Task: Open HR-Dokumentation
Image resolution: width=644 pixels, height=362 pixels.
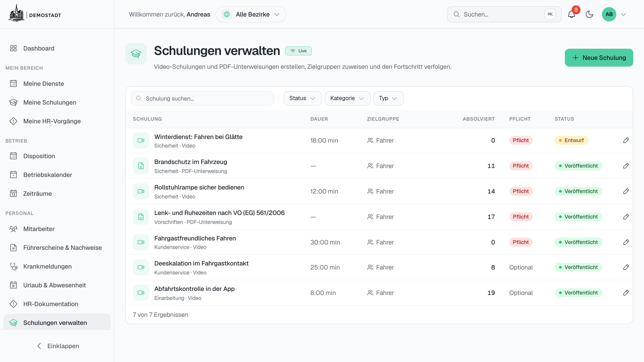Action: pyautogui.click(x=57, y=304)
